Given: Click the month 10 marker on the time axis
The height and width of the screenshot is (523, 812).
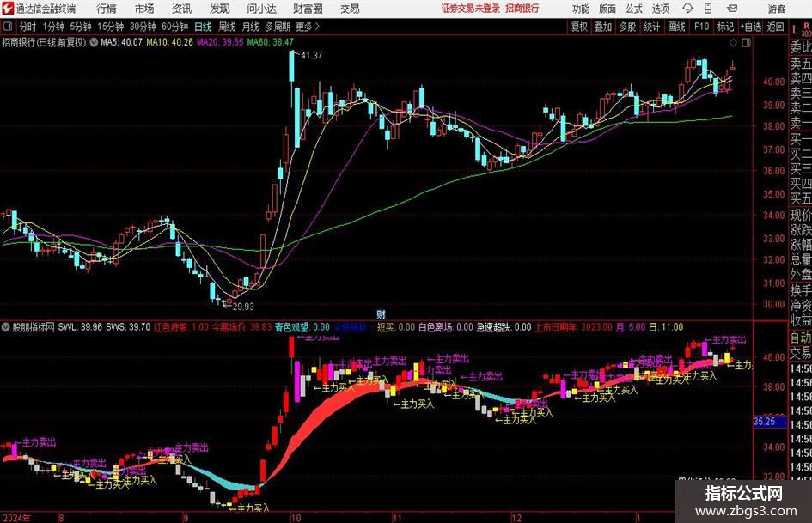Looking at the screenshot, I should [296, 518].
